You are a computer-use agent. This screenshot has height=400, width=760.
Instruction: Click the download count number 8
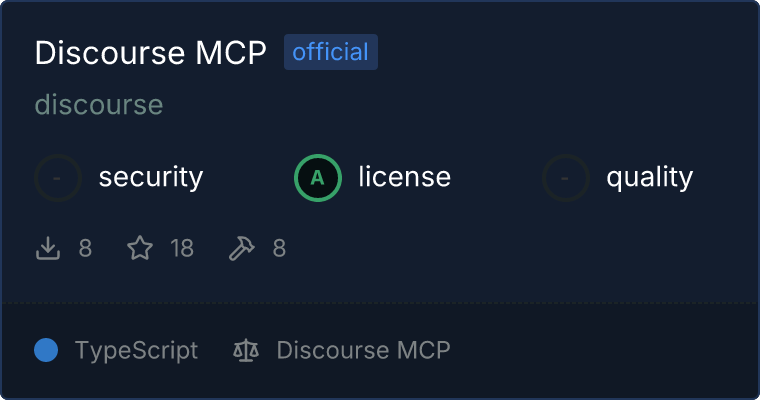[x=85, y=249]
